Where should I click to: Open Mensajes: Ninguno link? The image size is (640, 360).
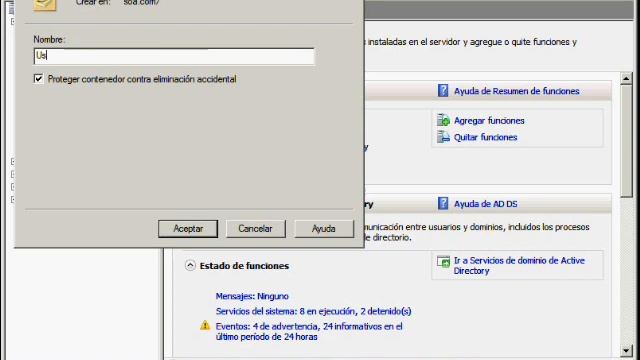pos(252,296)
